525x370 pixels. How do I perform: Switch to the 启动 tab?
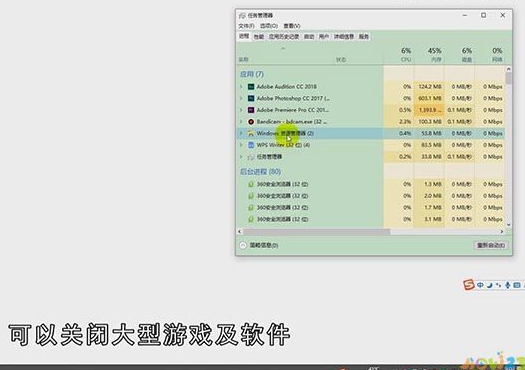[x=309, y=37]
